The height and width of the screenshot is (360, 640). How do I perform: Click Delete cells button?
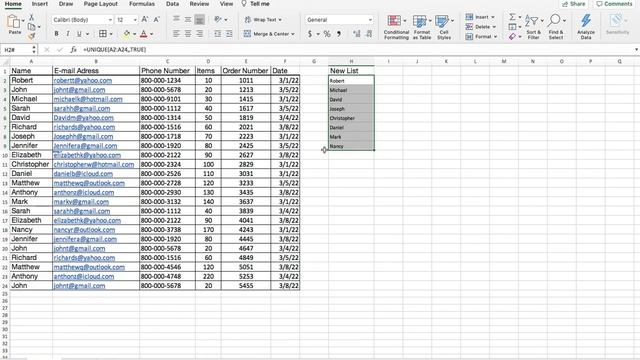(481, 27)
